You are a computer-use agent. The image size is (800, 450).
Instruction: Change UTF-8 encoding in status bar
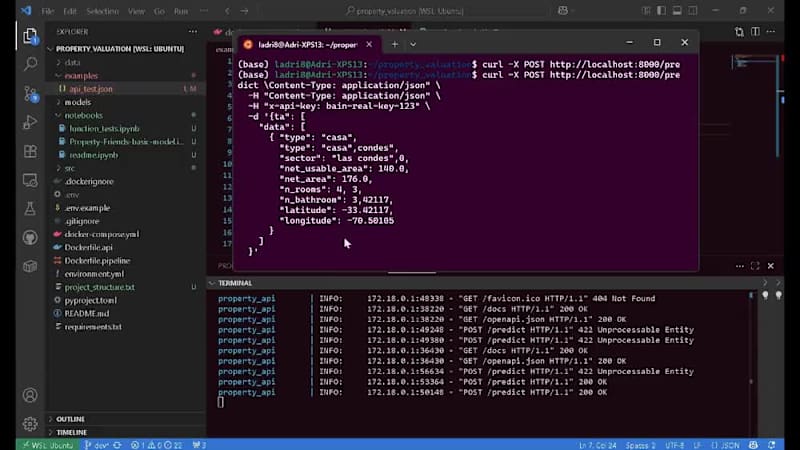pos(674,445)
